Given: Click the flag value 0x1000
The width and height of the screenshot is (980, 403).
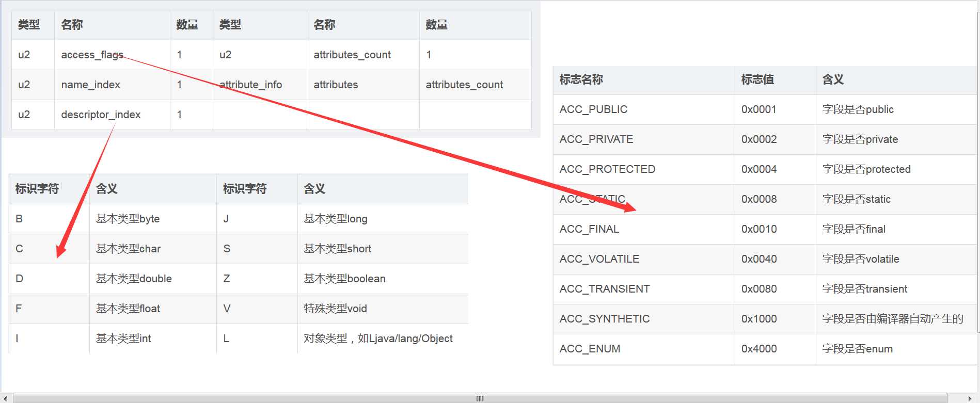Looking at the screenshot, I should [759, 319].
